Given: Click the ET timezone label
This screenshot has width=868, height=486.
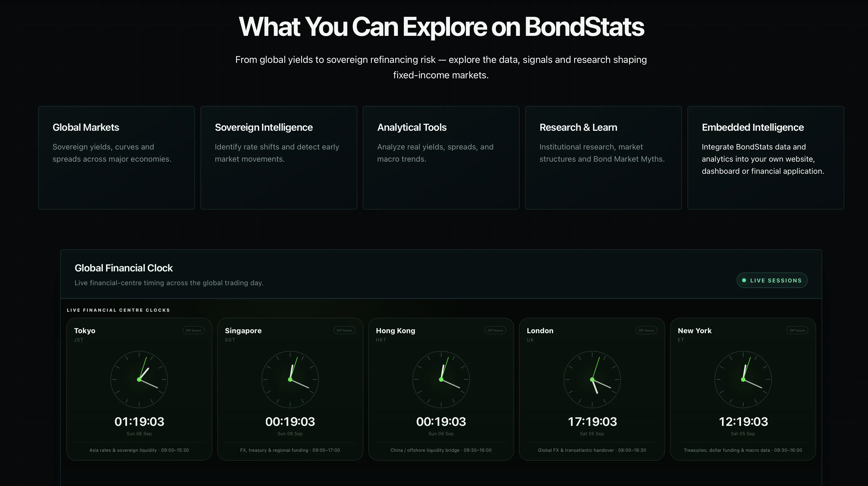Looking at the screenshot, I should pyautogui.click(x=681, y=340).
